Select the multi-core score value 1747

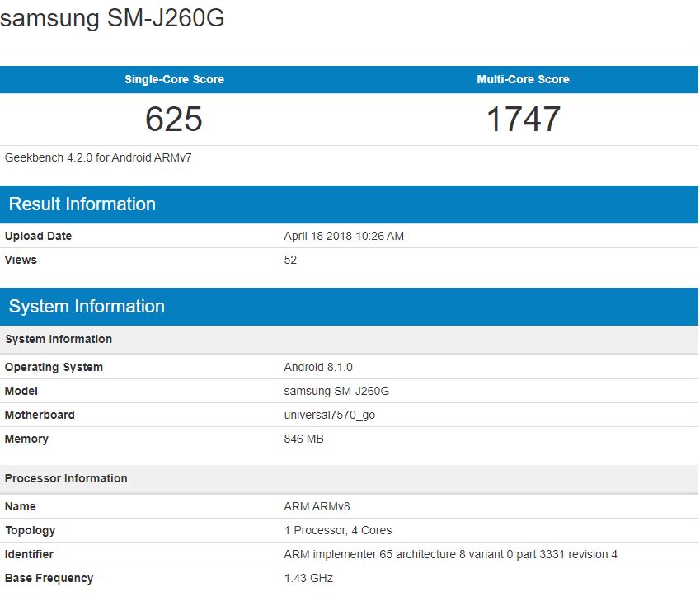pyautogui.click(x=523, y=120)
